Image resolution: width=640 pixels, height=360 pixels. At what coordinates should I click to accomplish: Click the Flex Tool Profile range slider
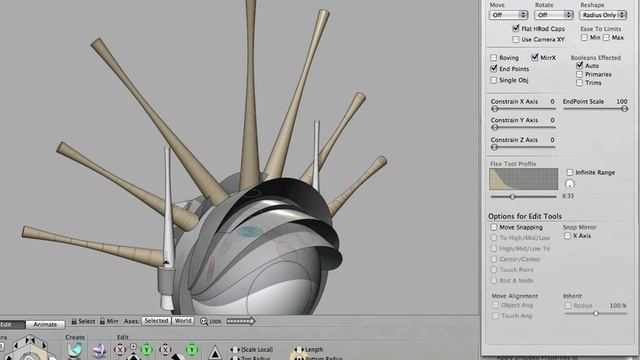(523, 197)
